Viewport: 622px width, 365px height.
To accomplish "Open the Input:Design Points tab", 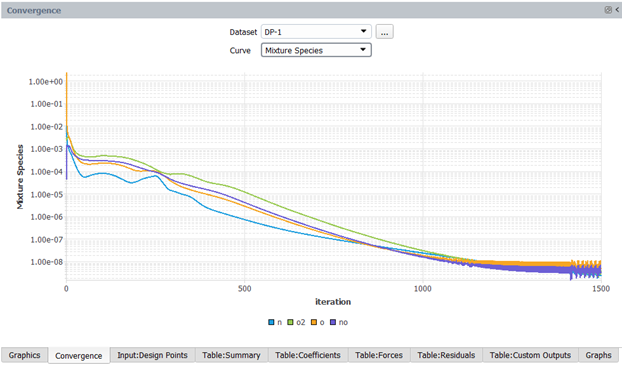I will [152, 355].
